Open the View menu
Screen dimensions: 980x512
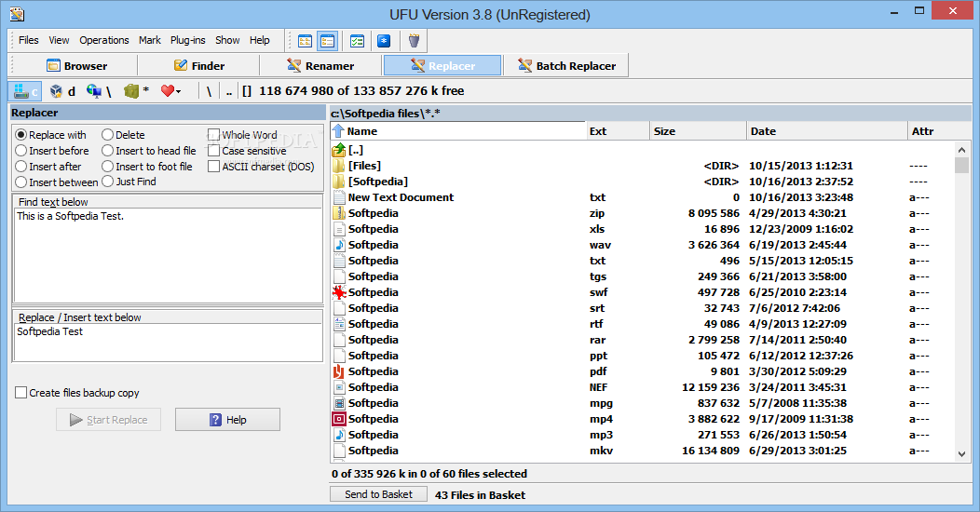59,40
